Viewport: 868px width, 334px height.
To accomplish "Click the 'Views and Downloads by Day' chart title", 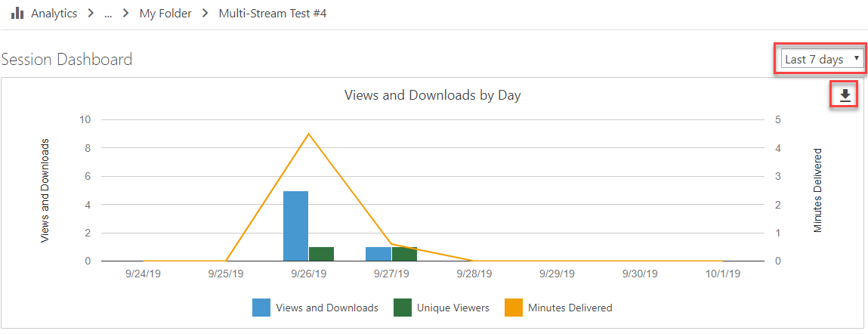I will click(x=432, y=95).
